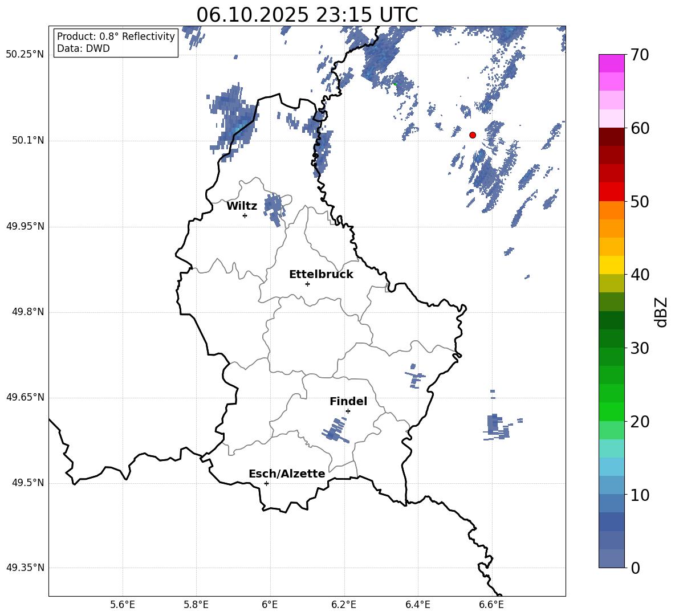Viewport: 675px width, 616px height.
Task: Click the 6.2°E longitude label
Action: point(344,605)
